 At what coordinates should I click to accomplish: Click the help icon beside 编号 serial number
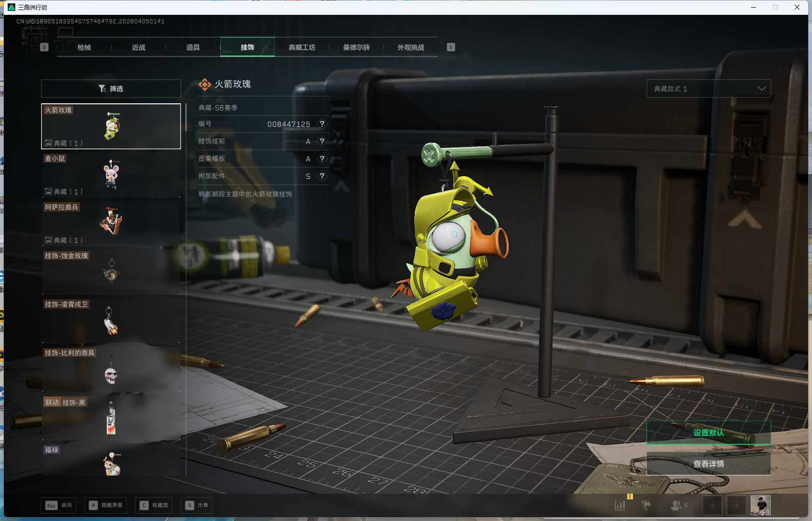(x=322, y=124)
